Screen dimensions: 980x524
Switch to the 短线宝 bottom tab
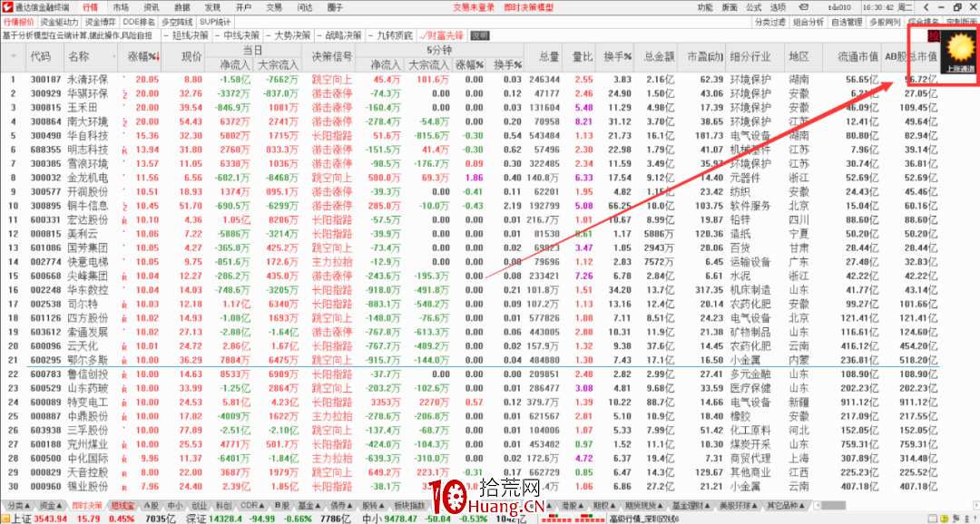[x=123, y=505]
